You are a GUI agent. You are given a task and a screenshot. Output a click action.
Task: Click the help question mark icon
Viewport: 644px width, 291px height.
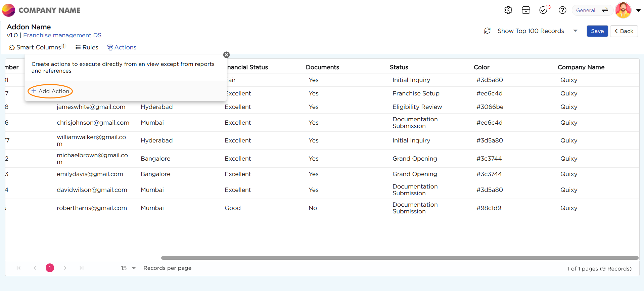click(562, 10)
